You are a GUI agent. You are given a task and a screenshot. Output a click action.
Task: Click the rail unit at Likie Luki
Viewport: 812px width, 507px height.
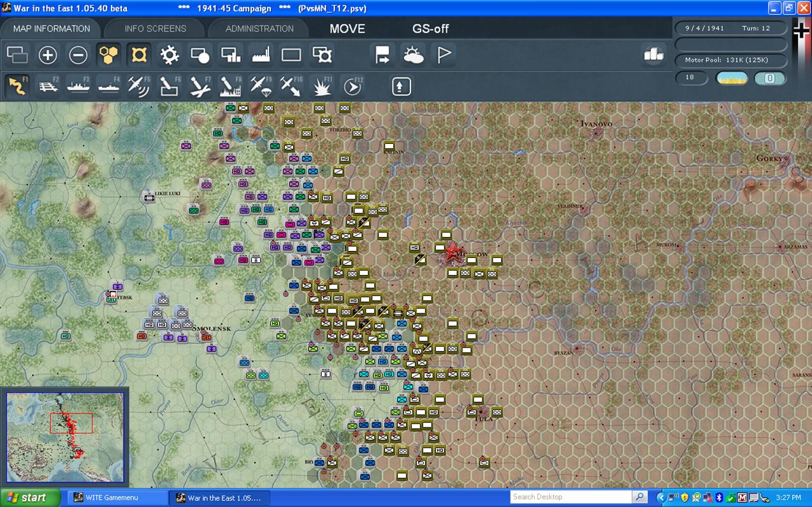coord(149,197)
